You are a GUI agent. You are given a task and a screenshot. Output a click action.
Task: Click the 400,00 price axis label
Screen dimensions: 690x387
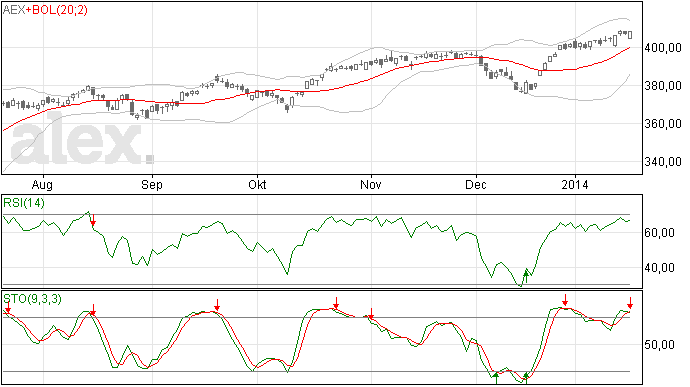(663, 48)
